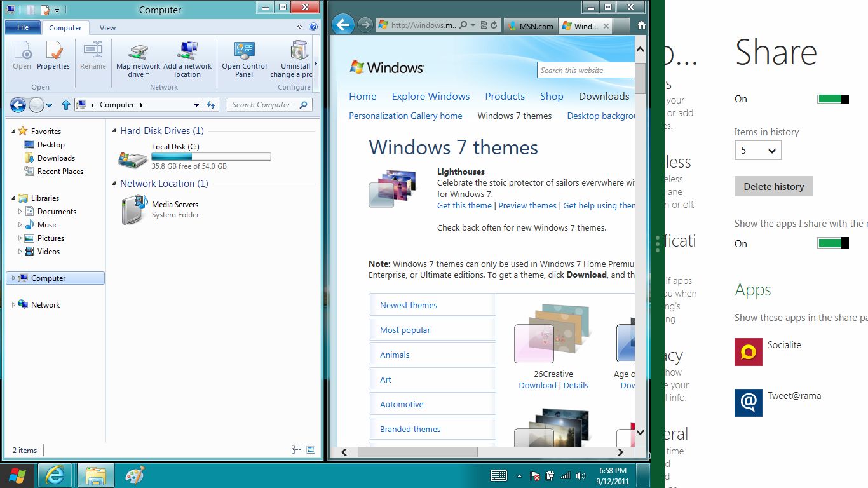Image resolution: width=868 pixels, height=488 pixels.
Task: Click the Search Computer input field
Action: tap(269, 105)
